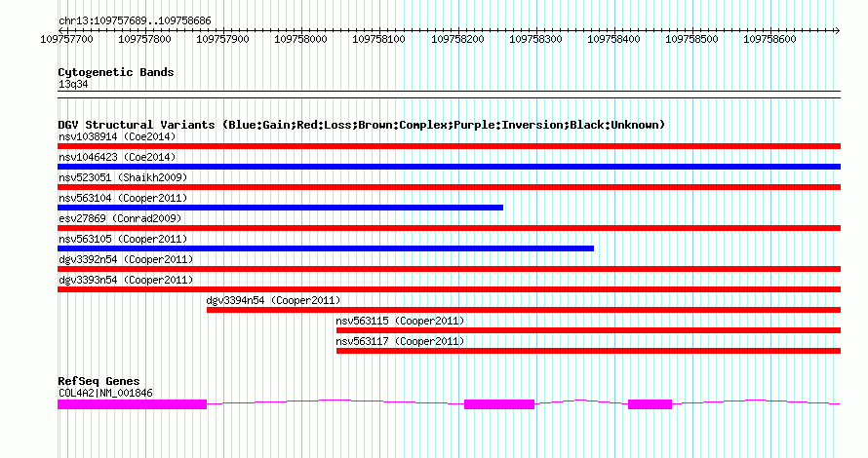868x458 pixels.
Task: Click the RefSeq Genes track title
Action: [99, 381]
